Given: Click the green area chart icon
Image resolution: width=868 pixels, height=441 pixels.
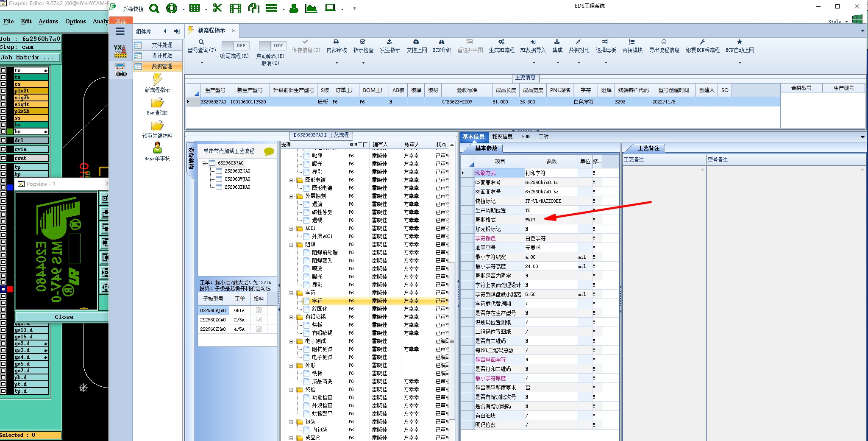Looking at the screenshot, I should point(311,8).
